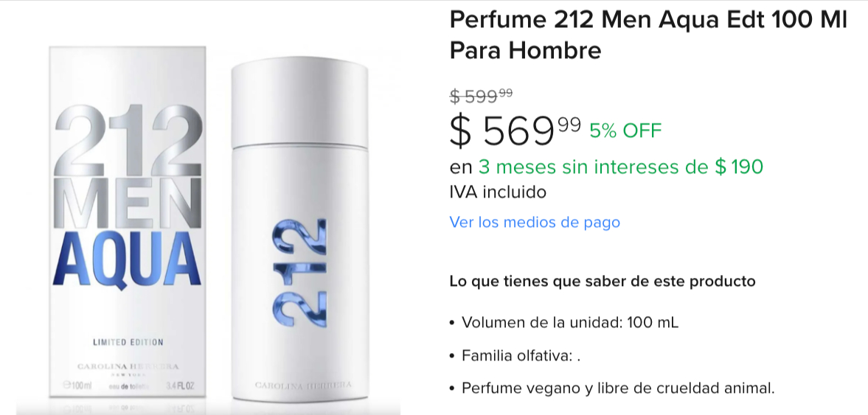
Task: Click the blue 212 logo on bottle
Action: (299, 273)
